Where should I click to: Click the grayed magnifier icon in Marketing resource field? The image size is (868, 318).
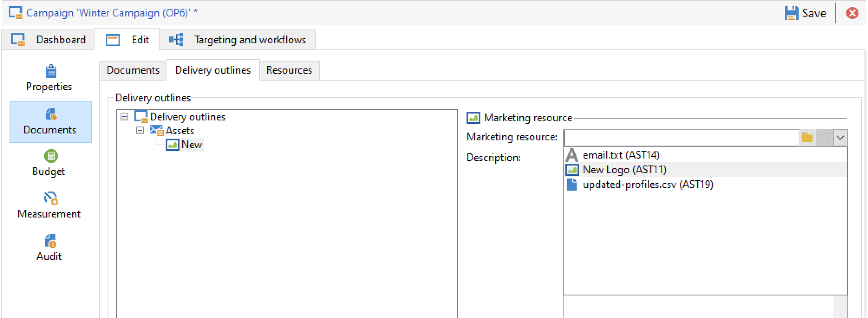pyautogui.click(x=825, y=138)
